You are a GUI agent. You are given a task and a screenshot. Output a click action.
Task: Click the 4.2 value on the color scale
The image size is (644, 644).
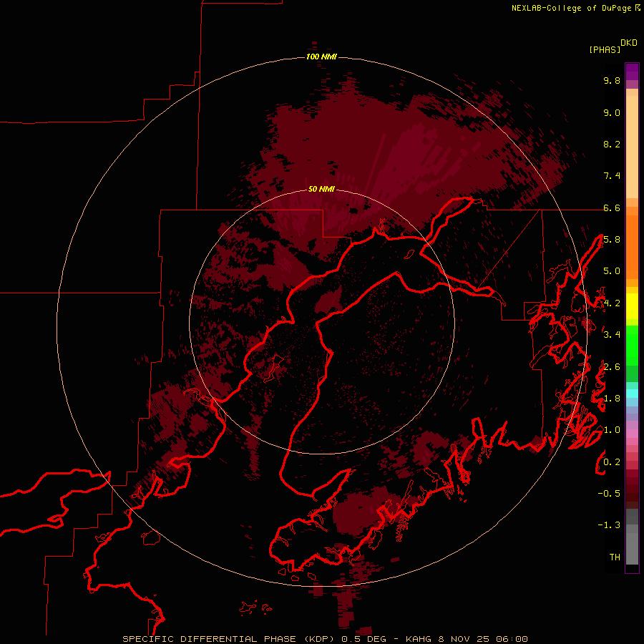pyautogui.click(x=612, y=303)
